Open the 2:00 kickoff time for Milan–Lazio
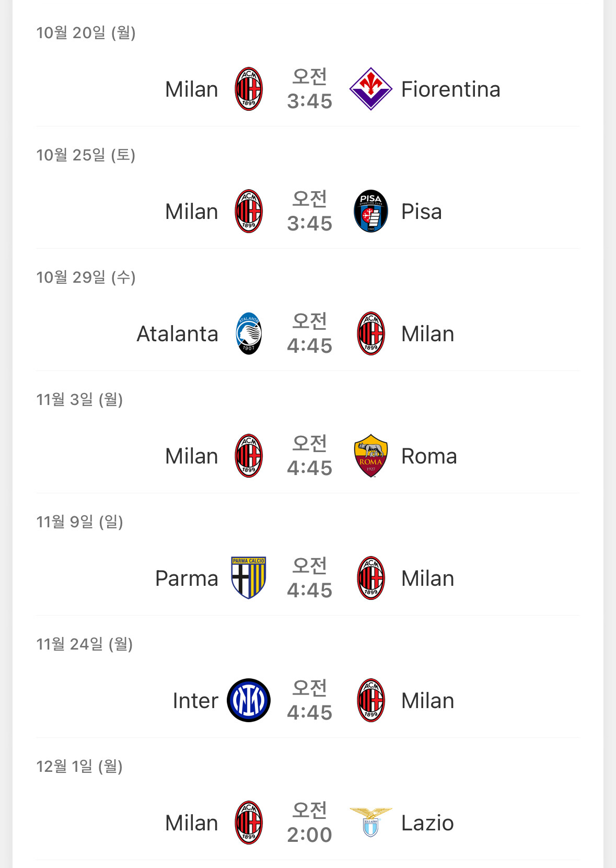The image size is (616, 868). (309, 834)
